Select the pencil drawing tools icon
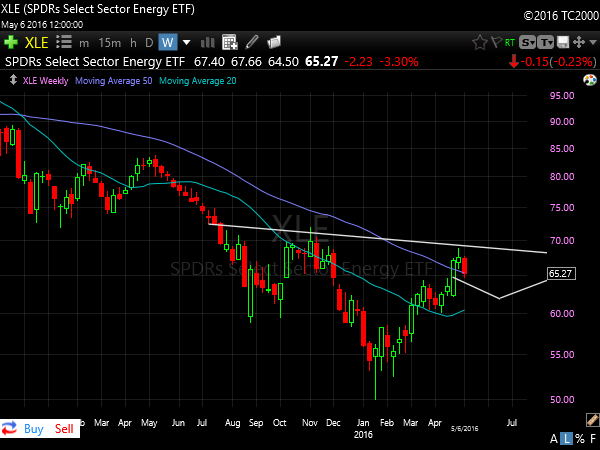The width and height of the screenshot is (600, 450). click(x=252, y=42)
